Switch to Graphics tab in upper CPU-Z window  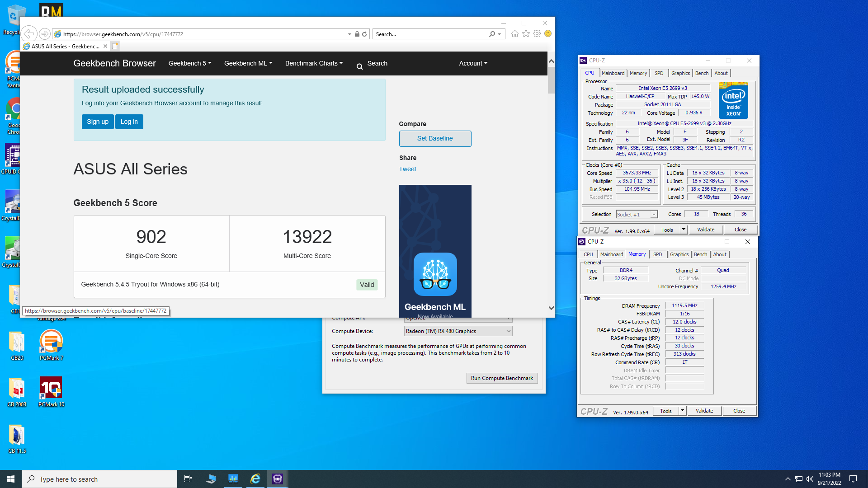(x=680, y=73)
